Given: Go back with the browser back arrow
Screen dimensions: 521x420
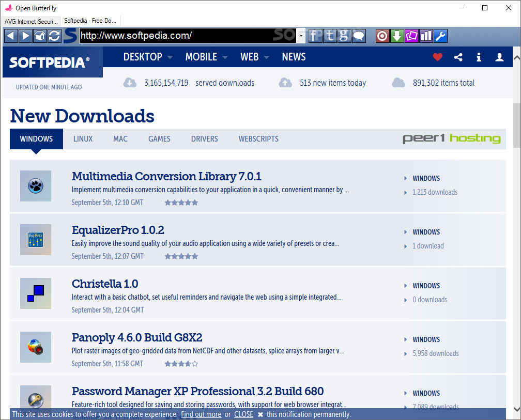Looking at the screenshot, I should click(x=11, y=36).
